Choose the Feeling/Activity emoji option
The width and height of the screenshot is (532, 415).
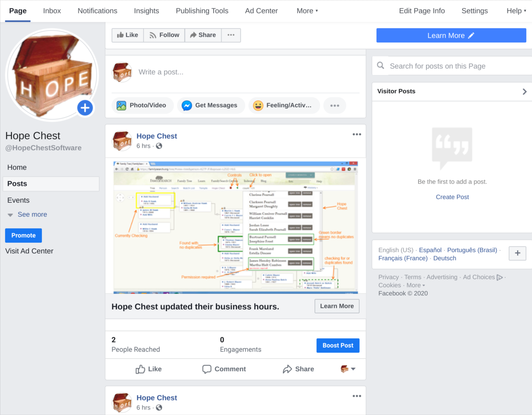pyautogui.click(x=283, y=105)
